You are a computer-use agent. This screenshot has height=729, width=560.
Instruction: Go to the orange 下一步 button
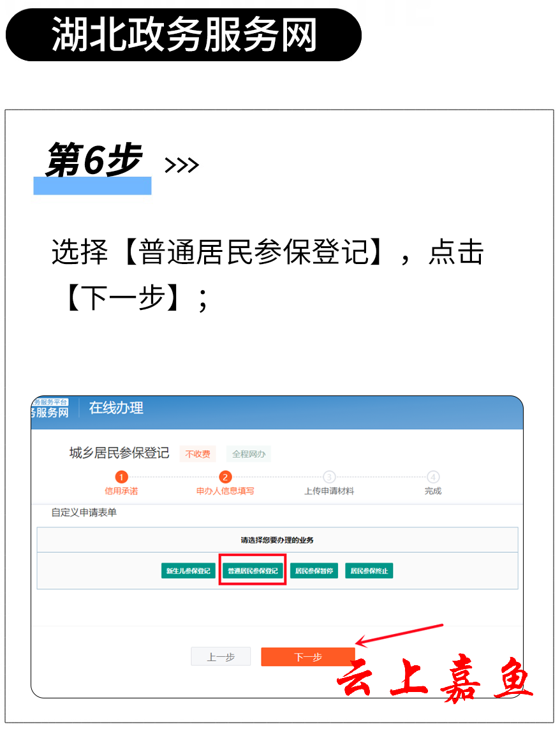click(308, 657)
